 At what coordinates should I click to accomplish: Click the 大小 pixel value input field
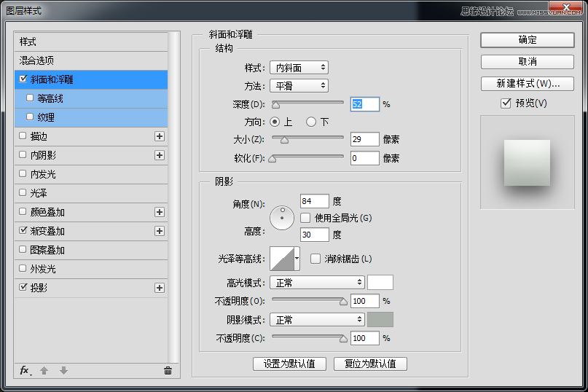[x=364, y=139]
